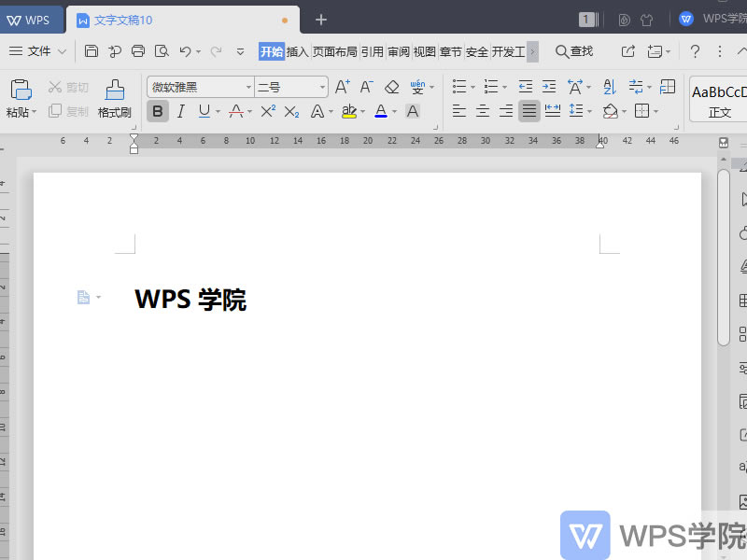This screenshot has height=560, width=747.
Task: Open the font name dropdown
Action: [x=248, y=86]
